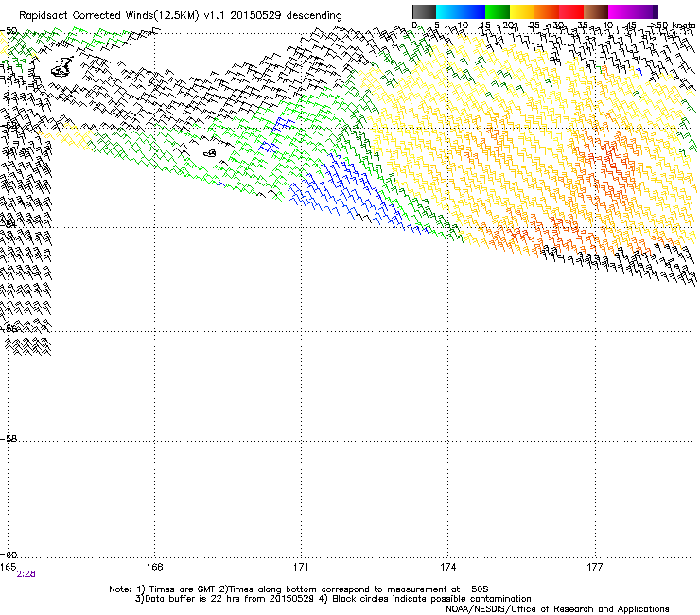Viewport: 700px width, 615px height.
Task: Click the '-54' latitude label
Action: tap(9, 224)
